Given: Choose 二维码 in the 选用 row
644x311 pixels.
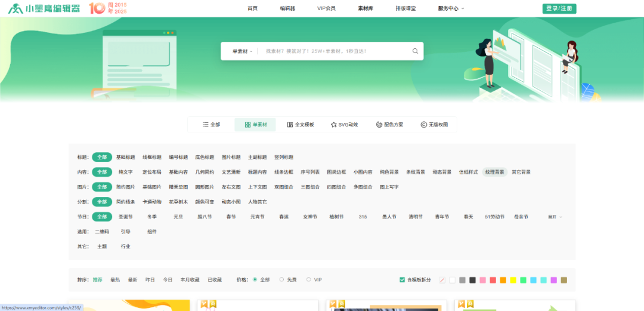Looking at the screenshot, I should point(102,232).
